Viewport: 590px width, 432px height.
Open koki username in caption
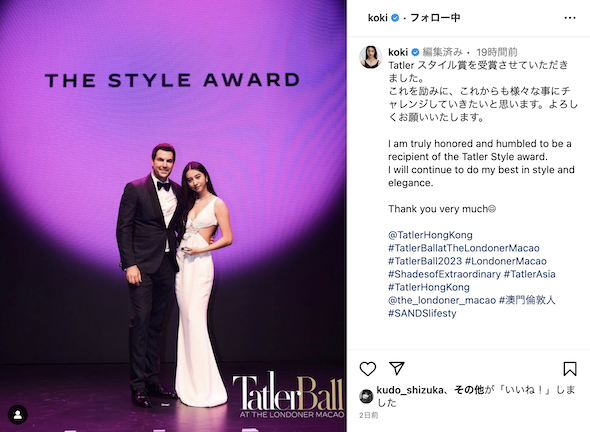click(398, 52)
